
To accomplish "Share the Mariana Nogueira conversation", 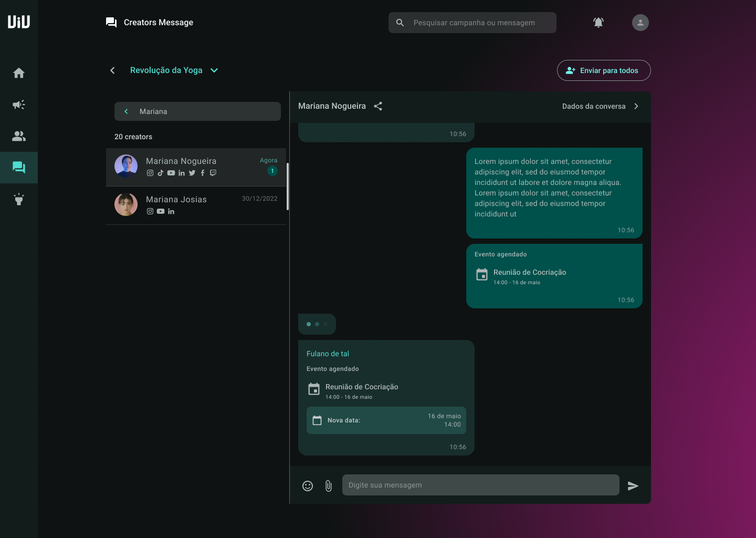I will 378,106.
